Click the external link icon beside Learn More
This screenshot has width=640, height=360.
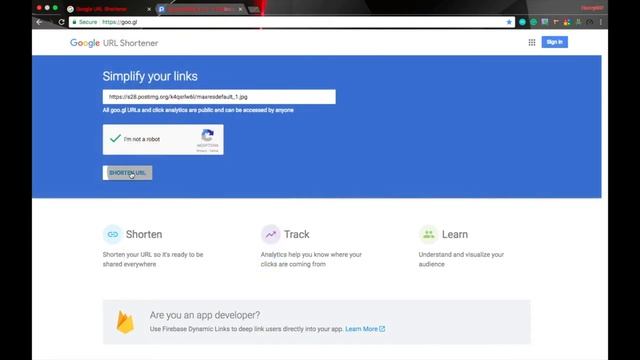click(x=382, y=329)
